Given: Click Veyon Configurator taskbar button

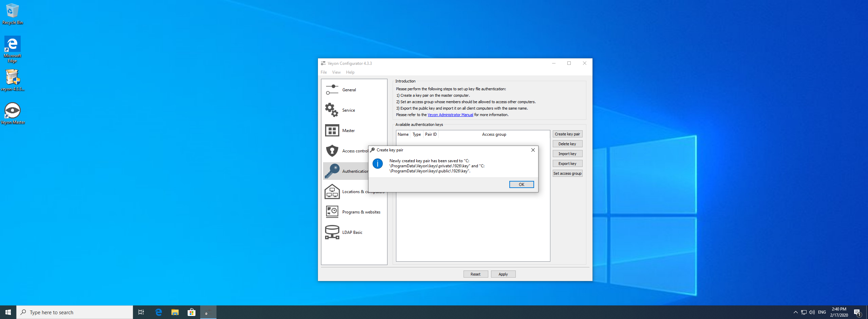Looking at the screenshot, I should (x=208, y=312).
